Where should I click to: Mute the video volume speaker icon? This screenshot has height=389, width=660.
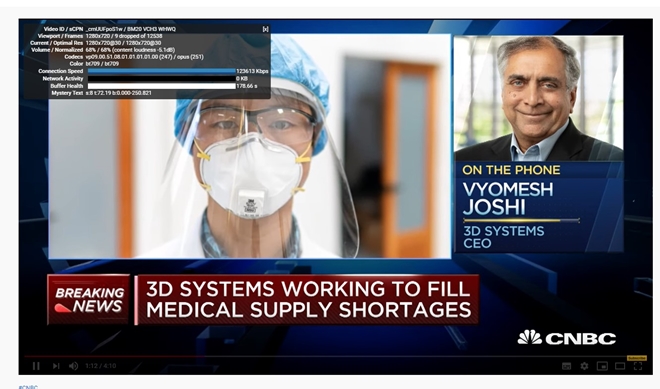coord(73,366)
